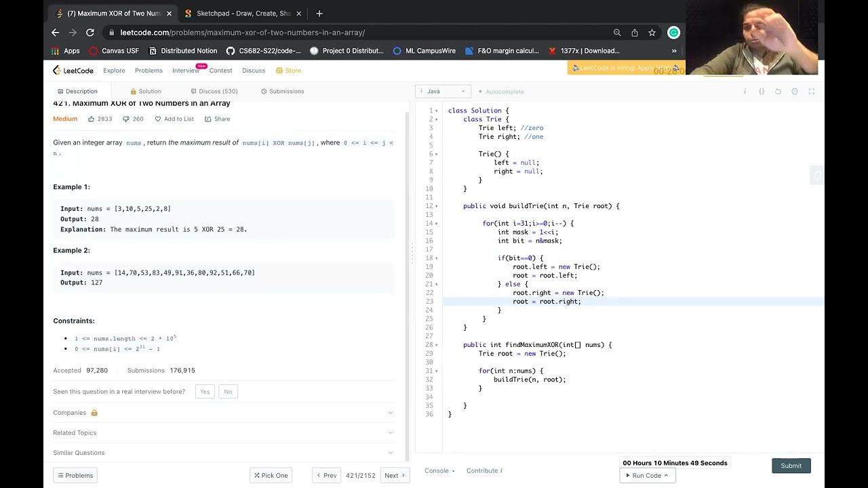Screen dimensions: 868x488
Task: Expand the Similar Questions section
Action: pos(223,453)
